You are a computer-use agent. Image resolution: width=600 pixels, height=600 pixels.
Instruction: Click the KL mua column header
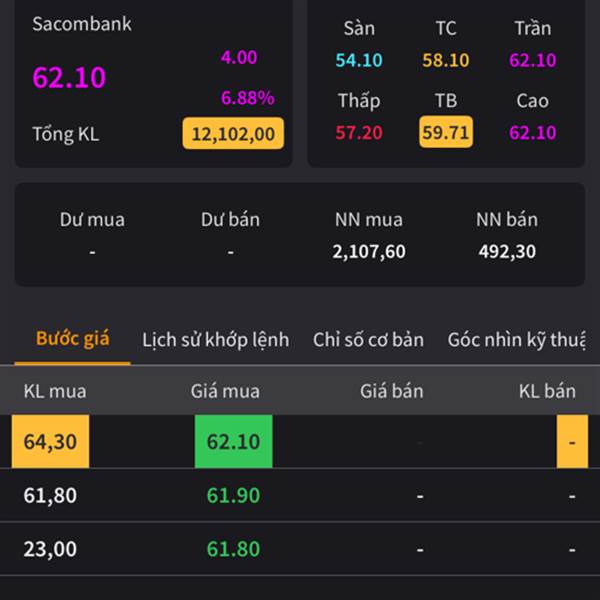(x=55, y=391)
